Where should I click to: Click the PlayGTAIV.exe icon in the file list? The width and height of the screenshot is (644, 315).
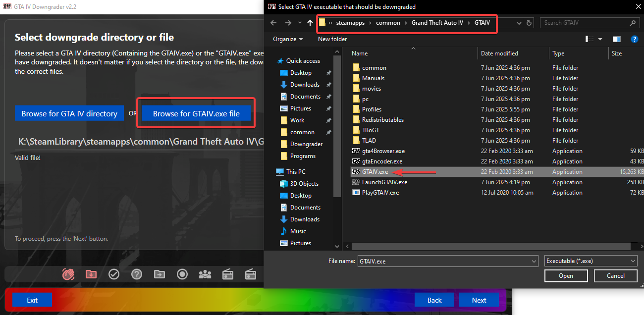[356, 193]
